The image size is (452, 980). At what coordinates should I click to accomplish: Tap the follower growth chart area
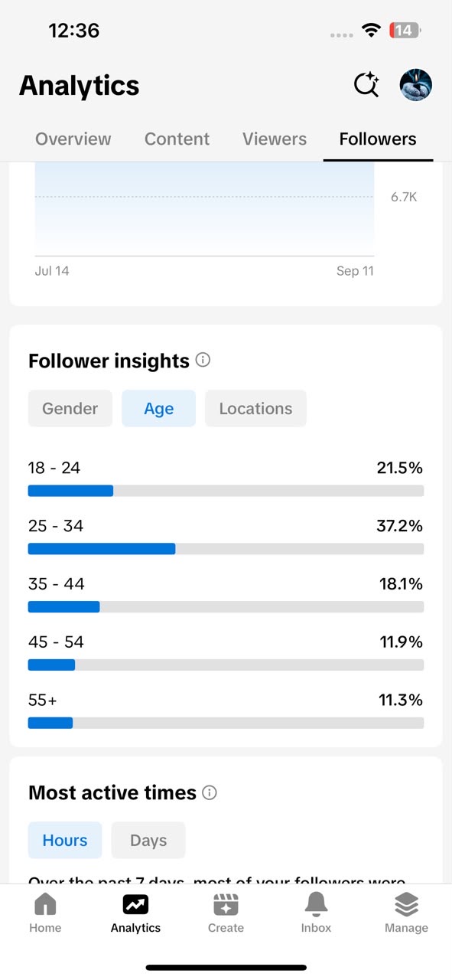click(x=205, y=209)
